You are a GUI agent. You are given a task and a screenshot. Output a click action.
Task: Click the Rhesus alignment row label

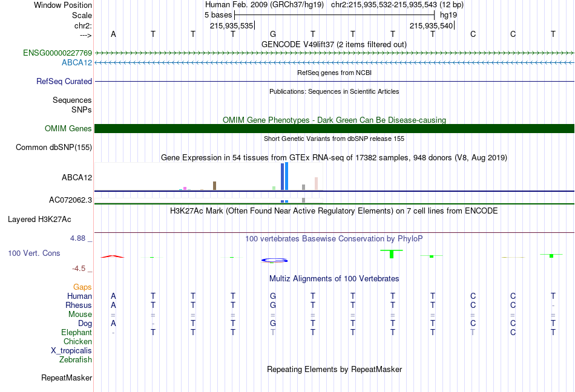tap(79, 305)
